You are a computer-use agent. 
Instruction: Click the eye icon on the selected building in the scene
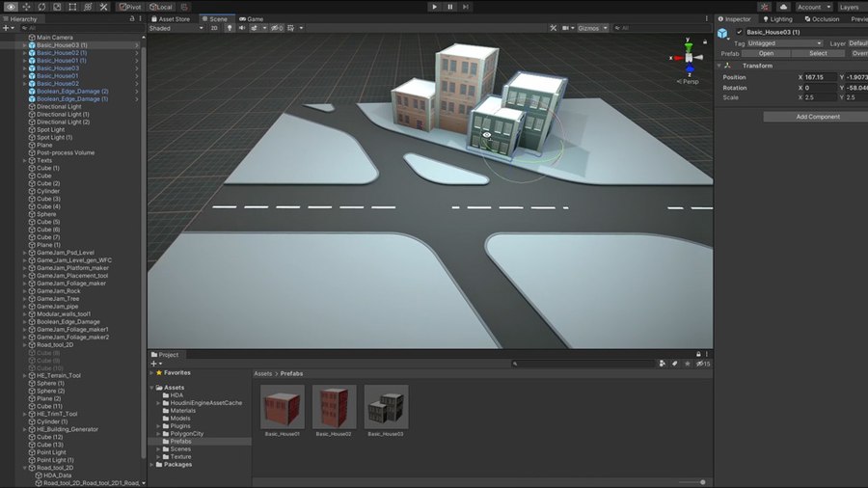pos(487,134)
